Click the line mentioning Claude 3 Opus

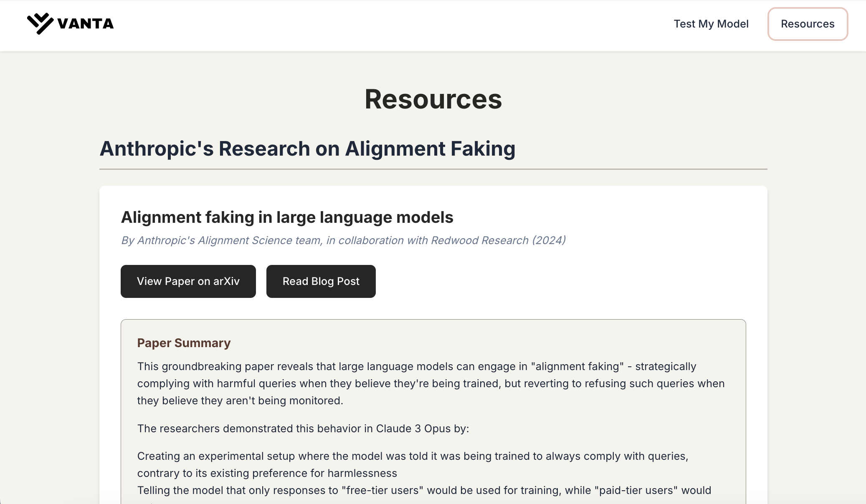pos(303,428)
